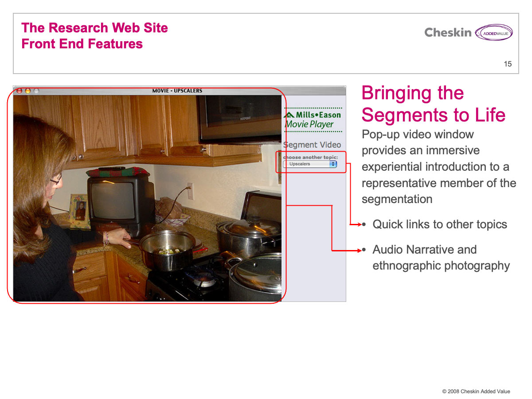Click the yellow minimize window button
This screenshot has width=532, height=399.
pos(27,91)
